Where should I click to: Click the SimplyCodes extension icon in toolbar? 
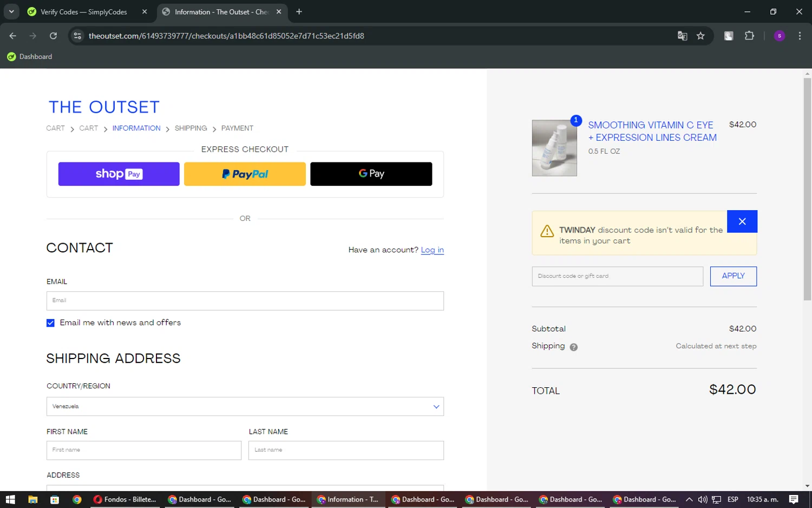coord(729,36)
